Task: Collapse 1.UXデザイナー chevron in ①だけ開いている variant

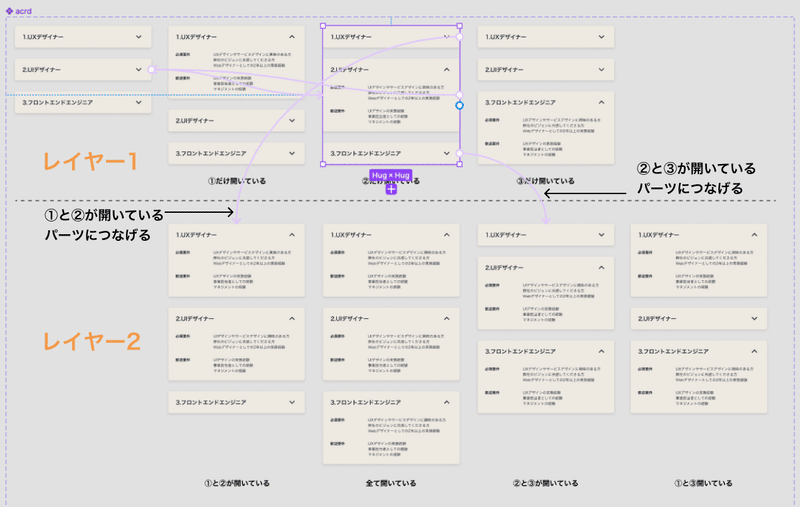Action: [292, 37]
